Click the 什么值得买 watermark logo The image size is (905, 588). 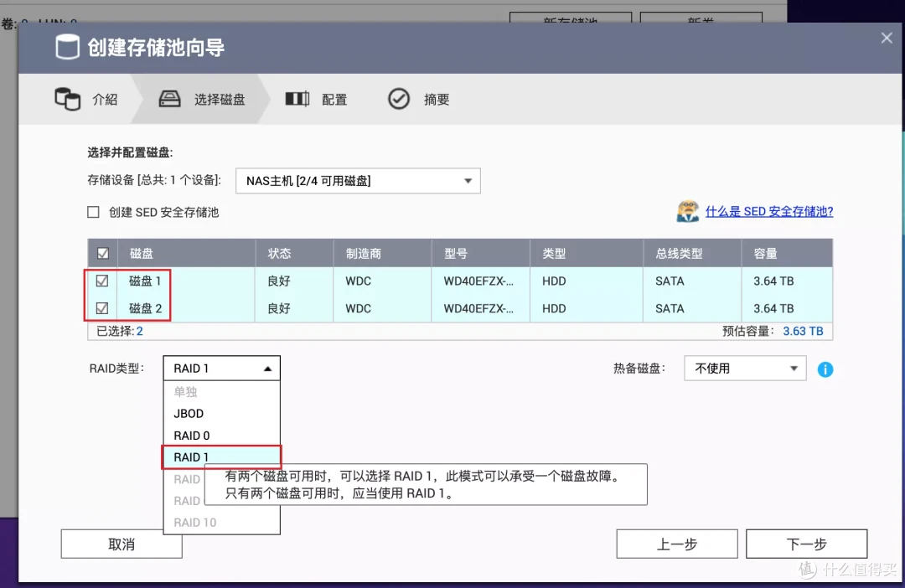[x=807, y=570]
